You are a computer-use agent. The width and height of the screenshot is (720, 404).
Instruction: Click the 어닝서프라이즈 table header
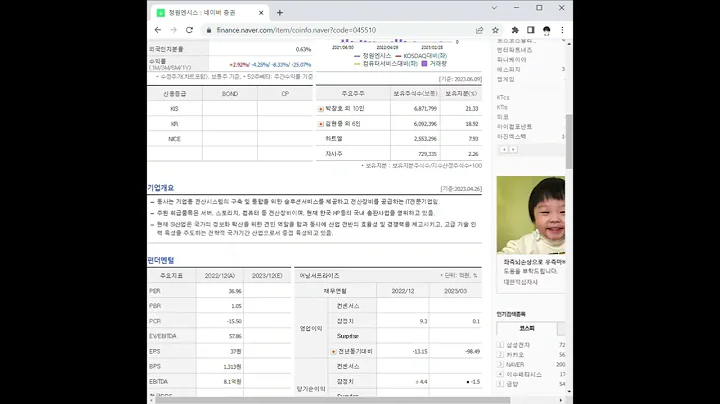319,275
